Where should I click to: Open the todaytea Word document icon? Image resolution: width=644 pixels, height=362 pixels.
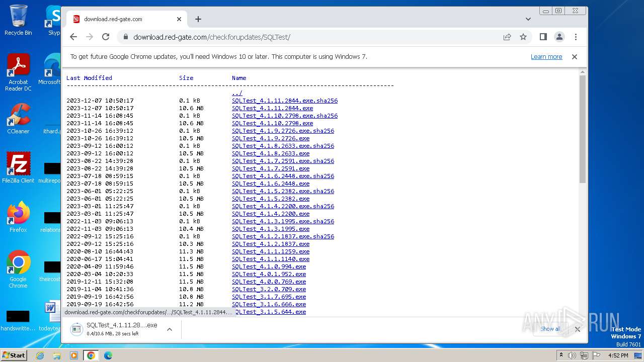coord(50,317)
